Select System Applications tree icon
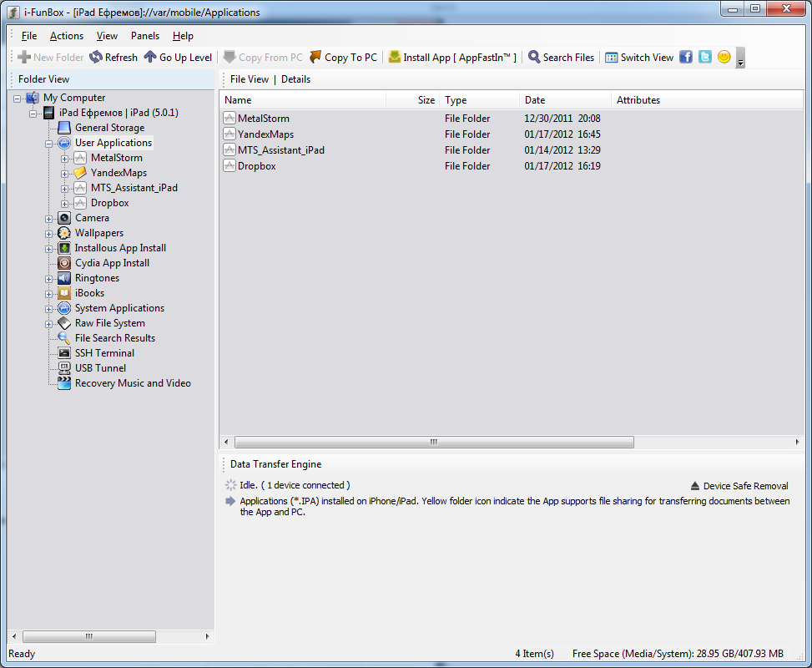This screenshot has height=668, width=812. (64, 308)
